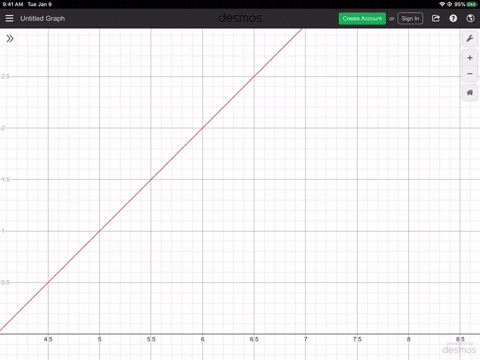The image size is (480, 360).
Task: Zoom out with minus button
Action: [x=470, y=74]
